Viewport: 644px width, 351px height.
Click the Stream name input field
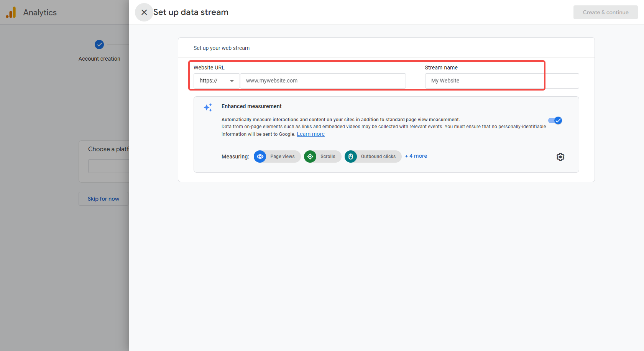[502, 81]
